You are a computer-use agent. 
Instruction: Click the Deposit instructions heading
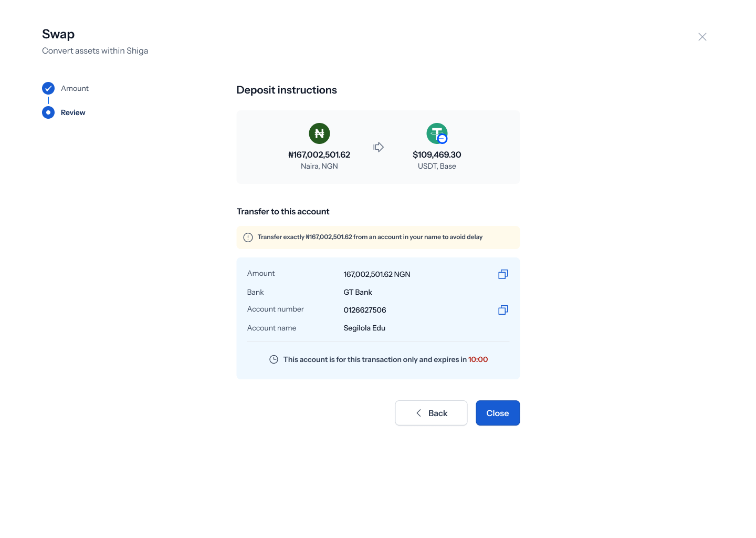point(287,90)
